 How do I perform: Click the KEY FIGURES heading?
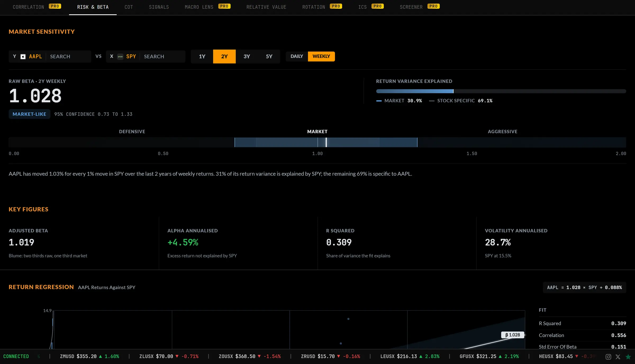[x=29, y=209]
